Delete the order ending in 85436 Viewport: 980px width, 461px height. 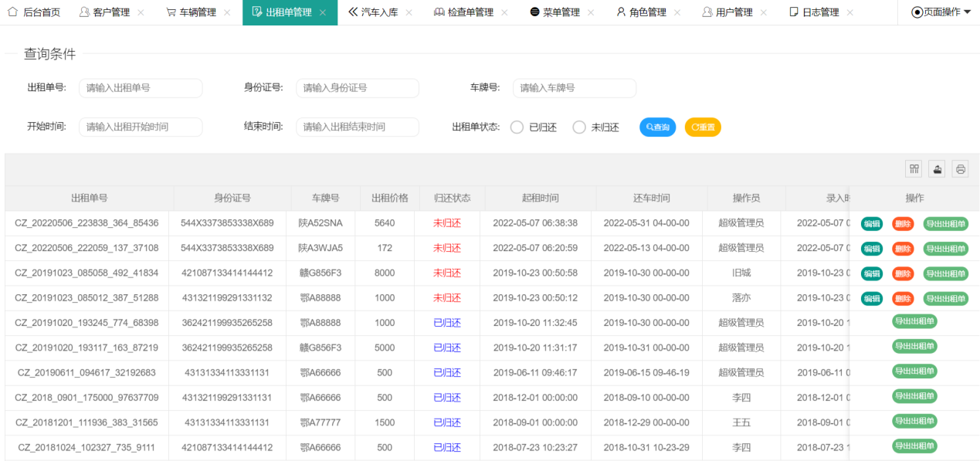(x=903, y=224)
